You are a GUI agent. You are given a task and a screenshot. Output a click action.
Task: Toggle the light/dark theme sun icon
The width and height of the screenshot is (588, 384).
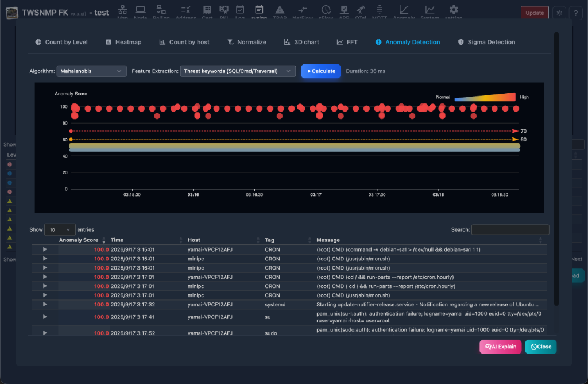[x=559, y=13]
